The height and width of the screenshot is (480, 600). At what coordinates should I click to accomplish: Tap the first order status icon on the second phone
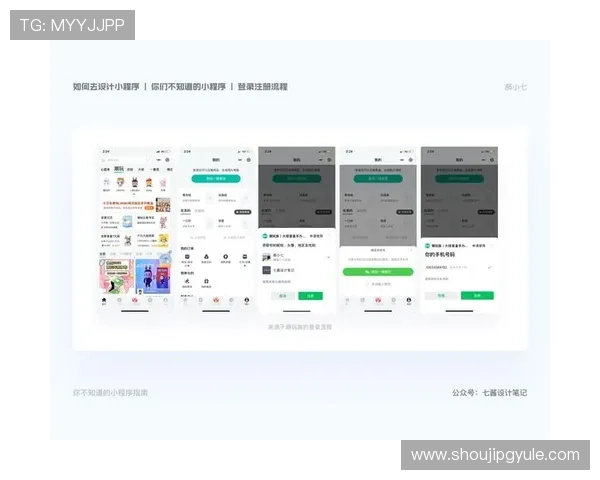187,257
